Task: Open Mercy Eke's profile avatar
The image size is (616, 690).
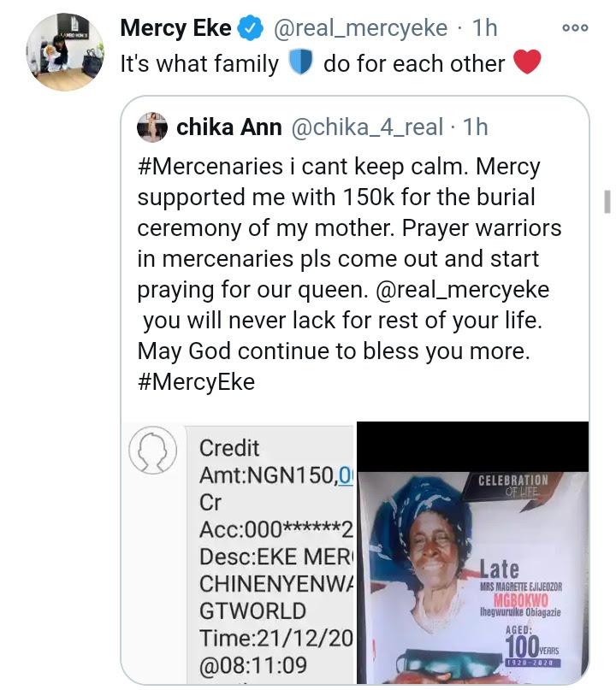Action: pyautogui.click(x=64, y=51)
